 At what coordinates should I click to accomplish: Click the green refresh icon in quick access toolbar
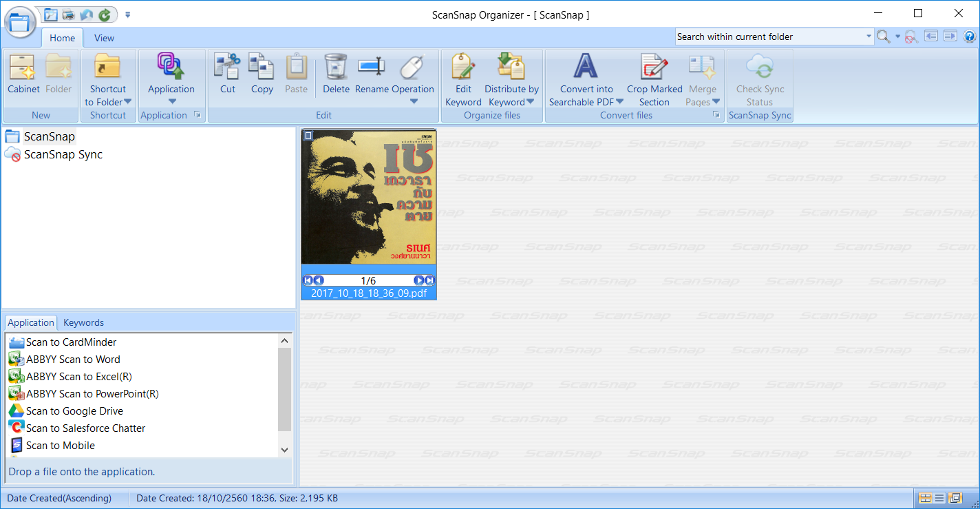click(x=105, y=14)
